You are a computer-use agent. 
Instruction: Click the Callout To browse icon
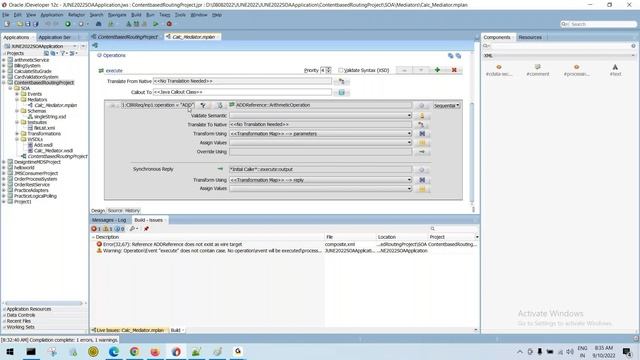[x=342, y=93]
